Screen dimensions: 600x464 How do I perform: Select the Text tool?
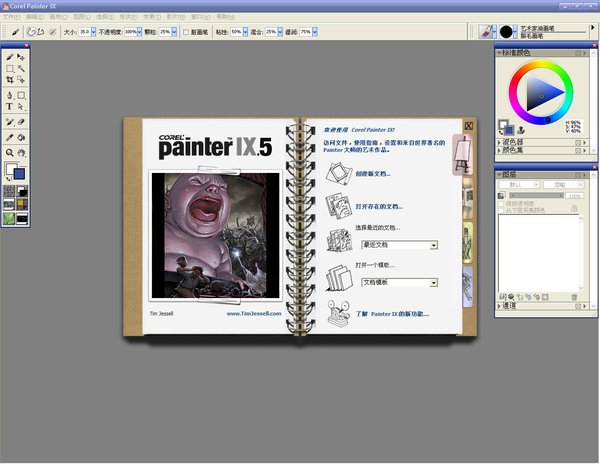point(10,106)
